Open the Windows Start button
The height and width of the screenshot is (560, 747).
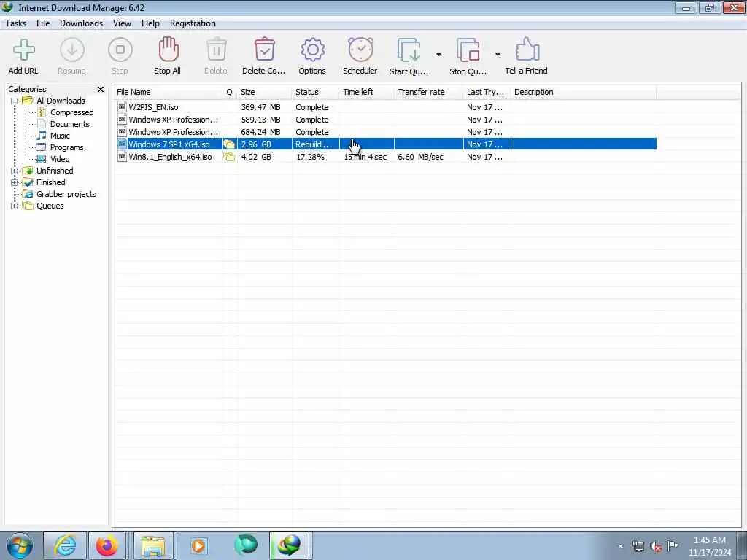point(19,545)
